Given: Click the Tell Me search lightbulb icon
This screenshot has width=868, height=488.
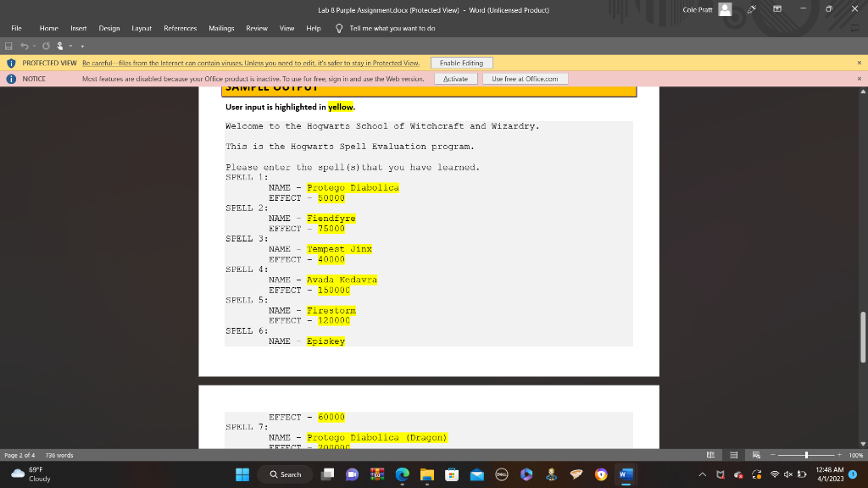Looking at the screenshot, I should [x=337, y=27].
